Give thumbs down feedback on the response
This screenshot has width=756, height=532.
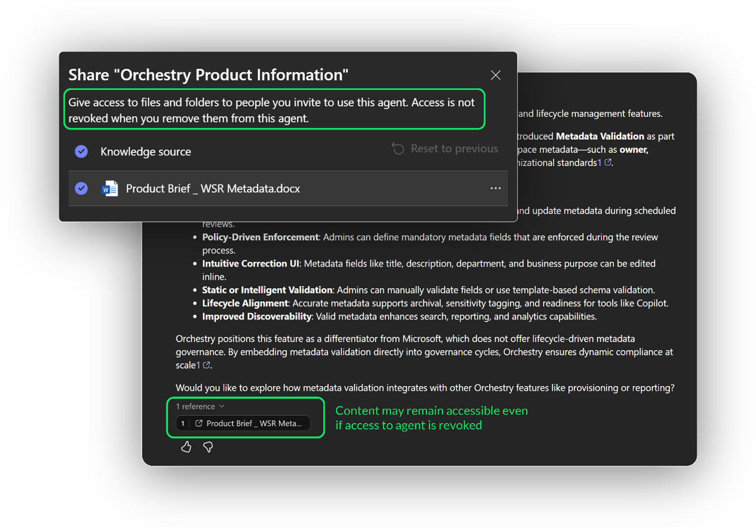[208, 447]
